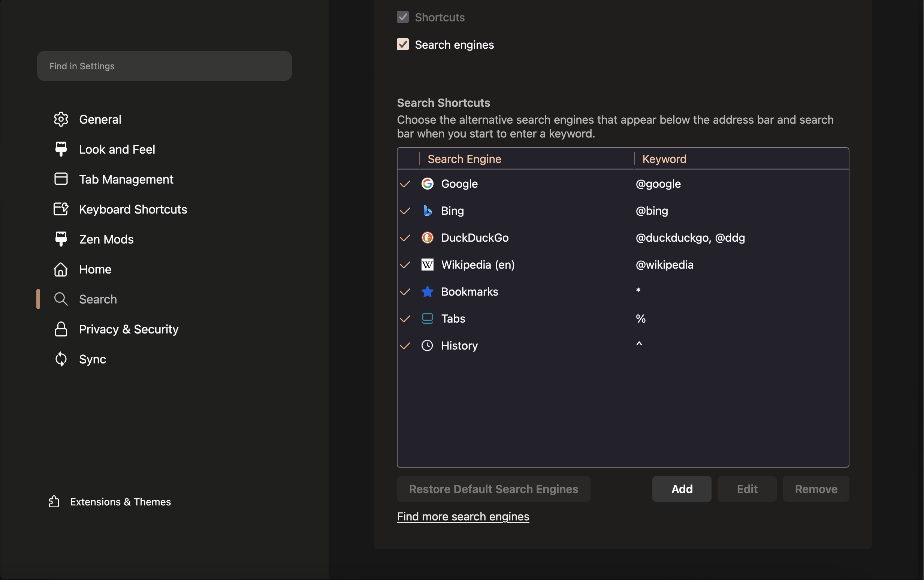Image resolution: width=924 pixels, height=580 pixels.
Task: Click the Home house icon
Action: (x=61, y=269)
